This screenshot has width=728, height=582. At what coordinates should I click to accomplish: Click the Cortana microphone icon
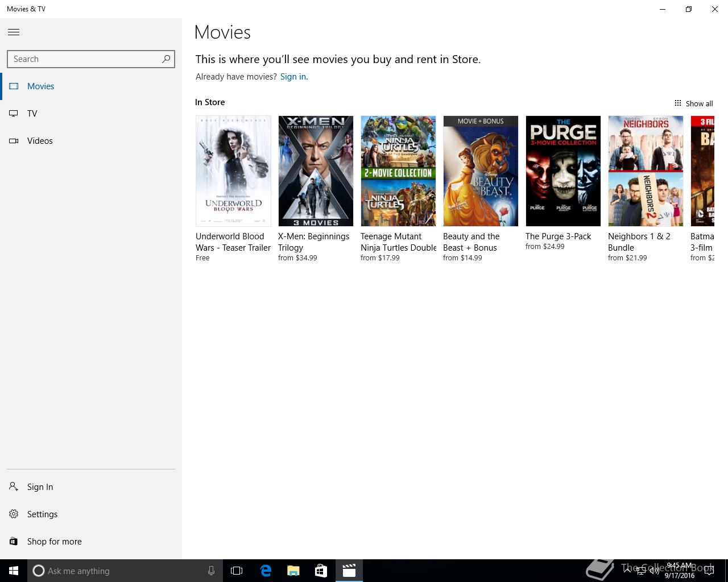[x=211, y=571]
